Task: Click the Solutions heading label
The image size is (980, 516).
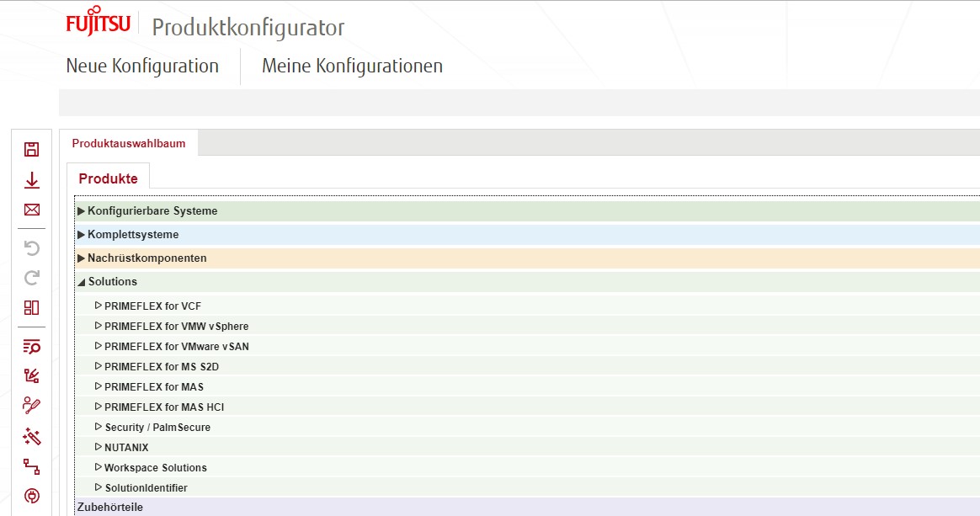Action: 113,282
